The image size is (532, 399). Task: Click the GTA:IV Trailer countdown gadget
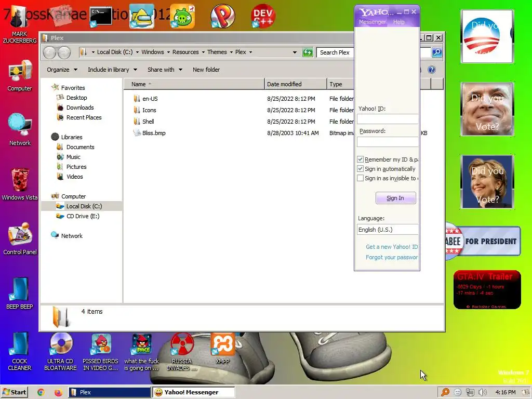point(487,290)
